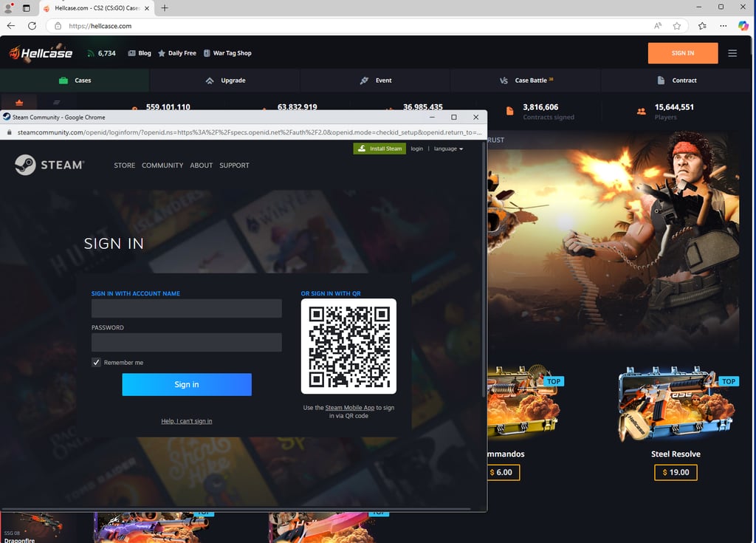Viewport: 756px width, 543px height.
Task: Click the top drops crown icon
Action: 19,103
